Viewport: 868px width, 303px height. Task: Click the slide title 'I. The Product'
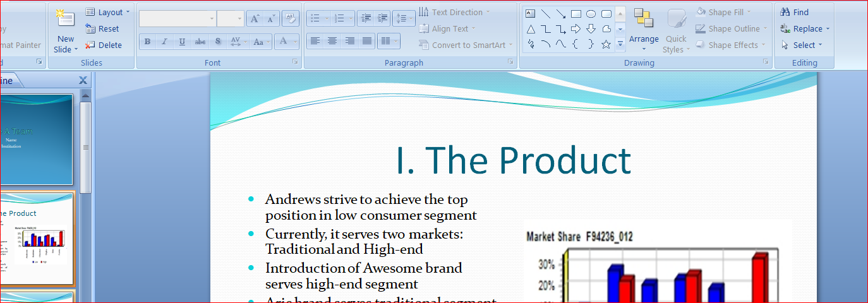pos(513,160)
